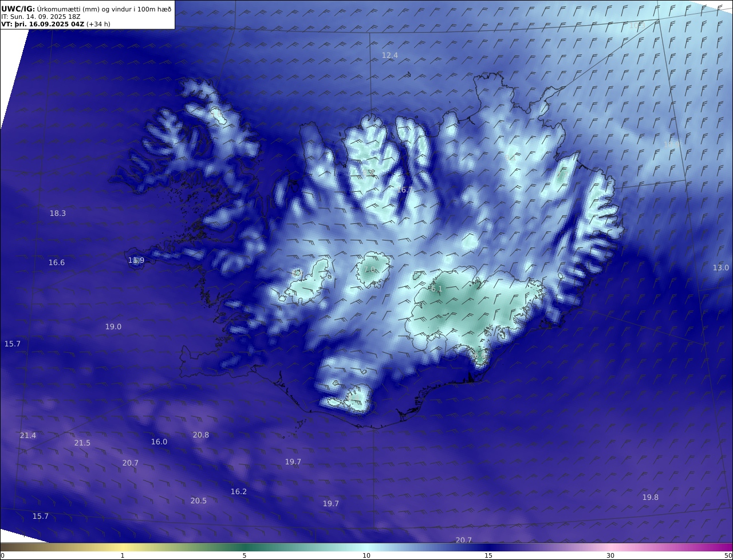
Task: Click the 20.8 value label
Action: 201,435
